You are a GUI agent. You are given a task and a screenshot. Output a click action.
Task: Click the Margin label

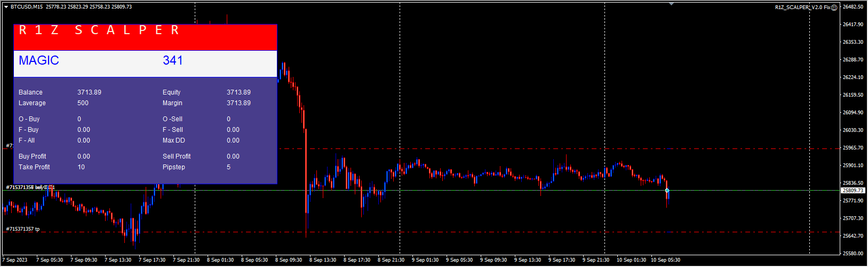tap(172, 103)
